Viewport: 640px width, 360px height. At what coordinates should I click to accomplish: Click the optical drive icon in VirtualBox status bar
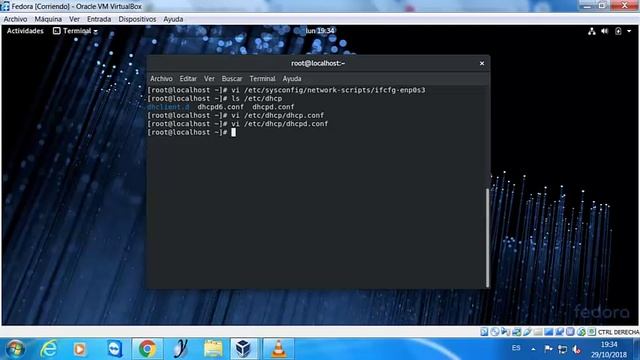click(x=495, y=332)
